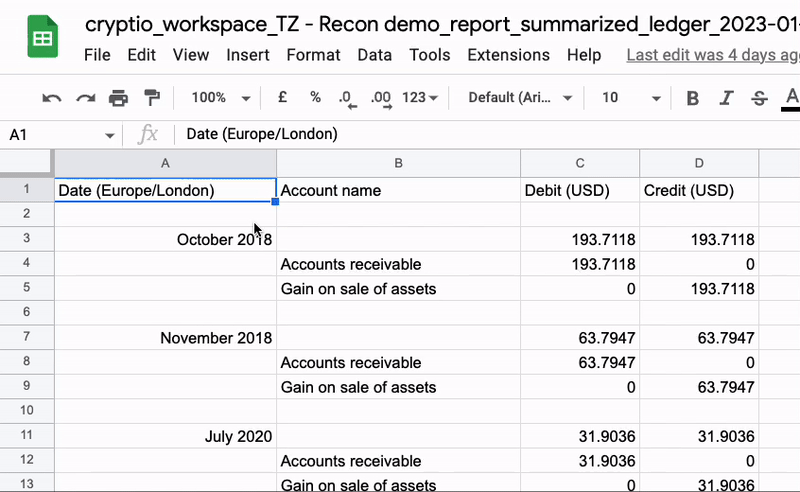Open the 'Last edit was 4 days ago' link

click(x=713, y=55)
